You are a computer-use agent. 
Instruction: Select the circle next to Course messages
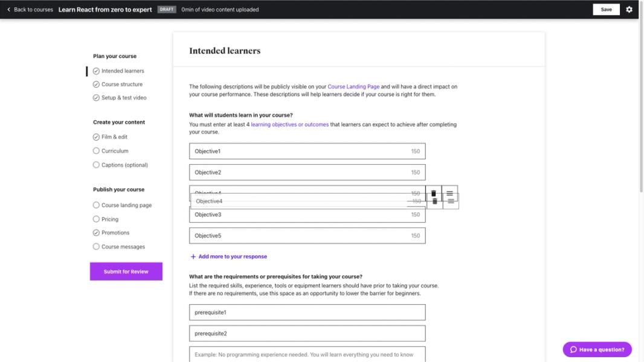96,246
